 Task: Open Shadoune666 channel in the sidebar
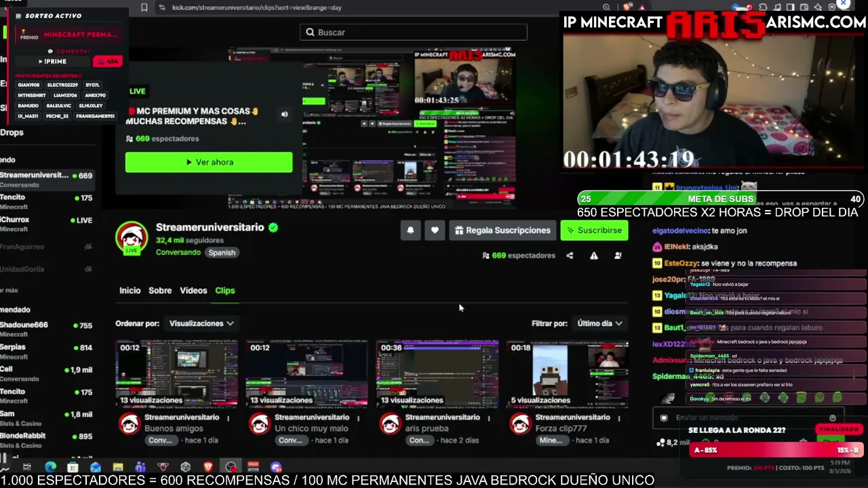click(46, 329)
